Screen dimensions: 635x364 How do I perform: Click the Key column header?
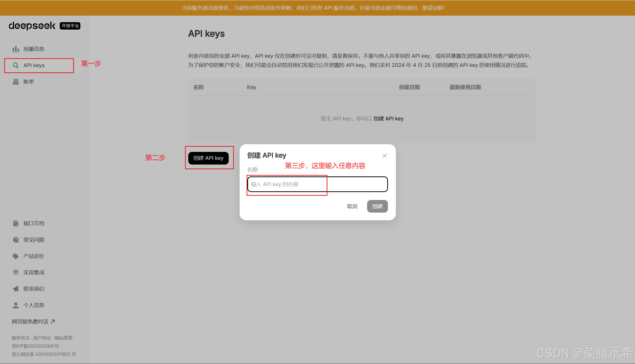click(x=252, y=87)
